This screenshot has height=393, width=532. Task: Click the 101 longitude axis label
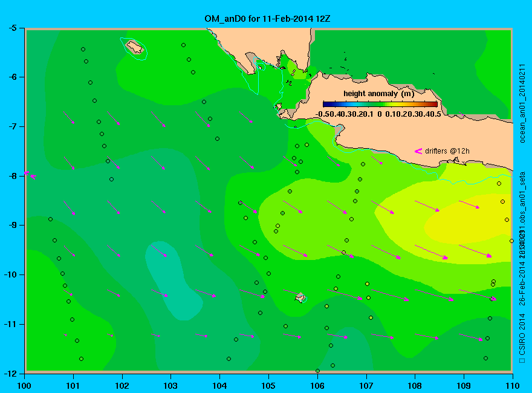pyautogui.click(x=73, y=386)
